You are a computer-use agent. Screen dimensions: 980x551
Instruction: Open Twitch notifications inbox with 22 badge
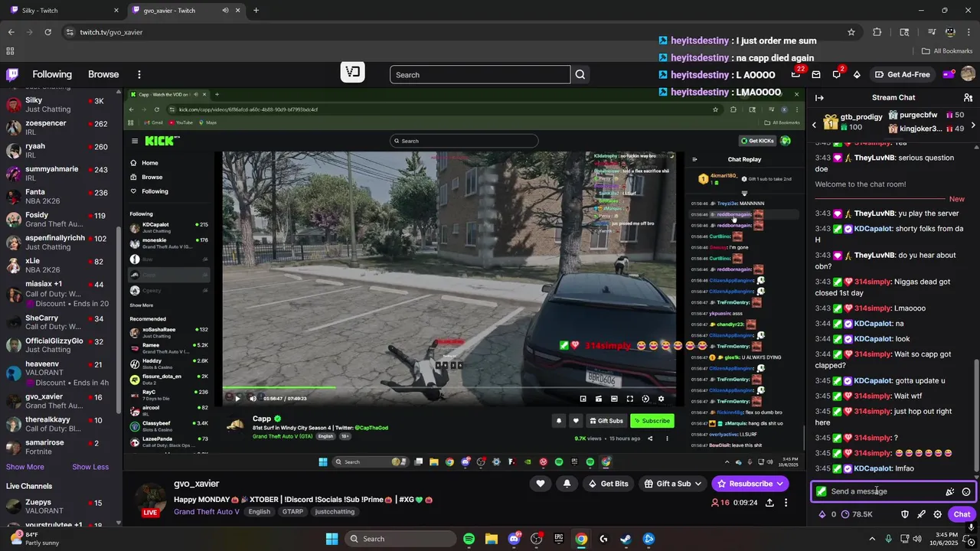[x=796, y=74]
